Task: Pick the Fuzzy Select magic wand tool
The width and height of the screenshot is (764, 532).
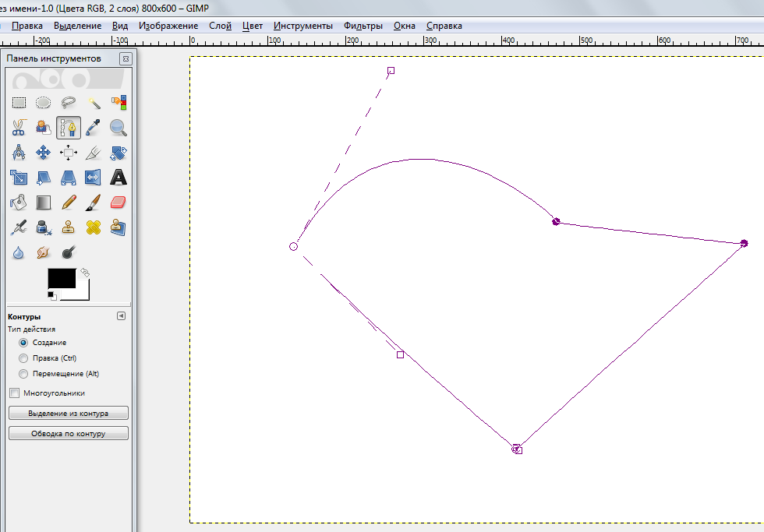Action: point(94,102)
